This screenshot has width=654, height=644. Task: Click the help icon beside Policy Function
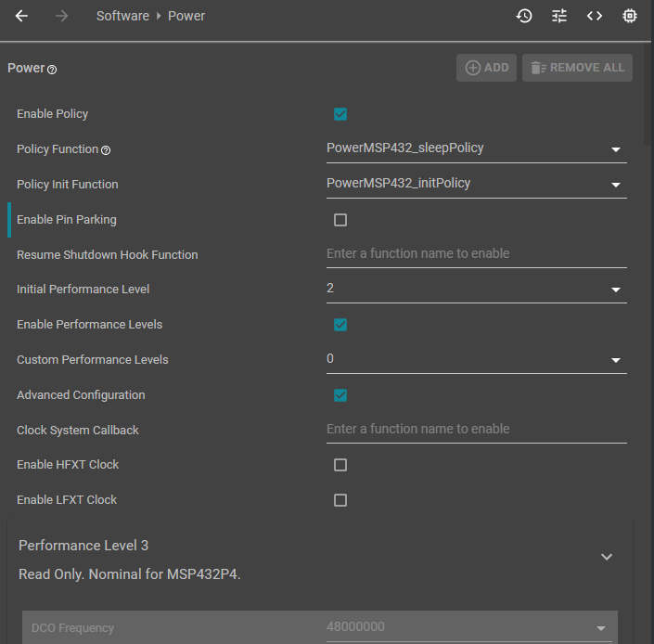(x=106, y=150)
